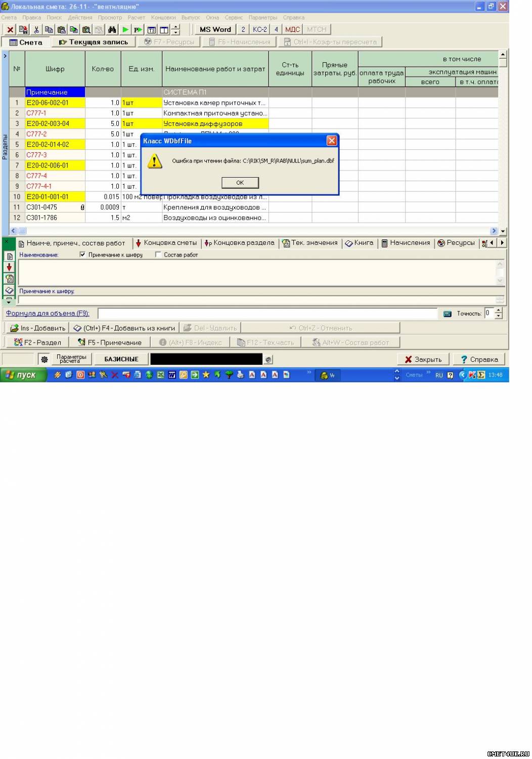Click Добавить из книги button

pyautogui.click(x=124, y=328)
